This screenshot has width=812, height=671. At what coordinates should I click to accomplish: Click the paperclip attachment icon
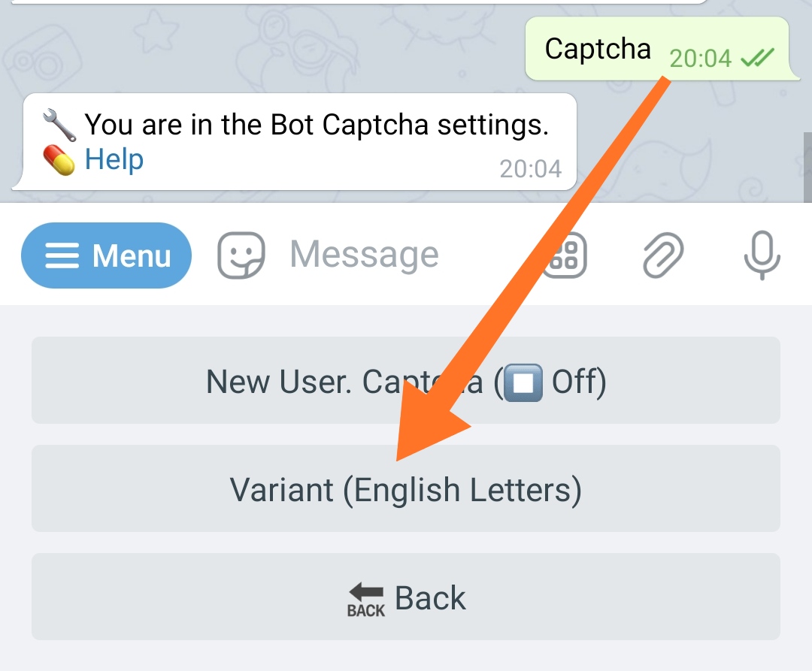point(663,255)
